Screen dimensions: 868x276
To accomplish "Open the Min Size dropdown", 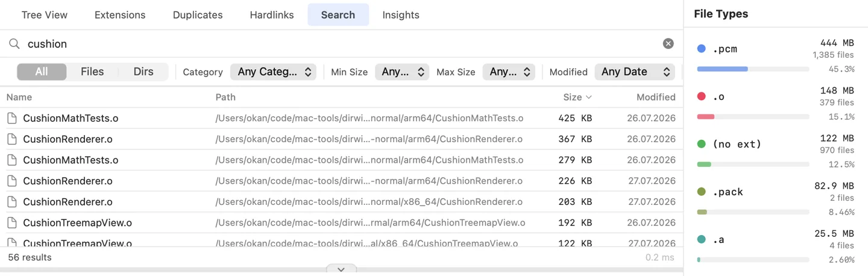I will 402,72.
